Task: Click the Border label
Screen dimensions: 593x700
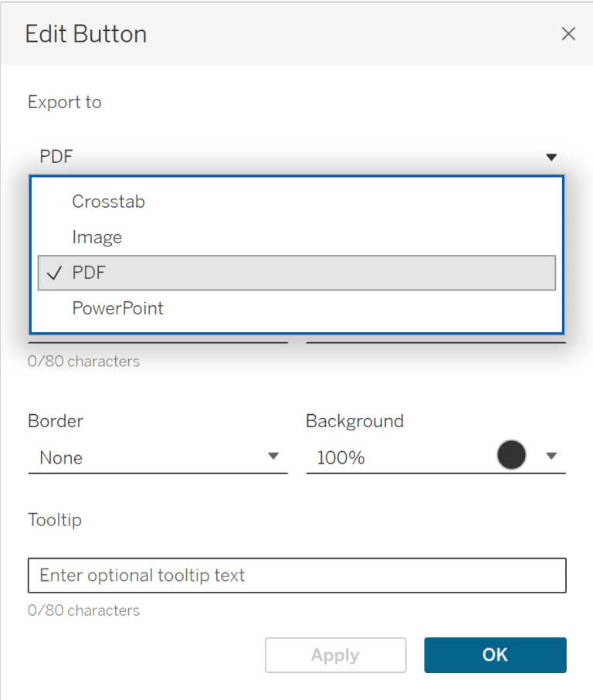Action: coord(56,421)
